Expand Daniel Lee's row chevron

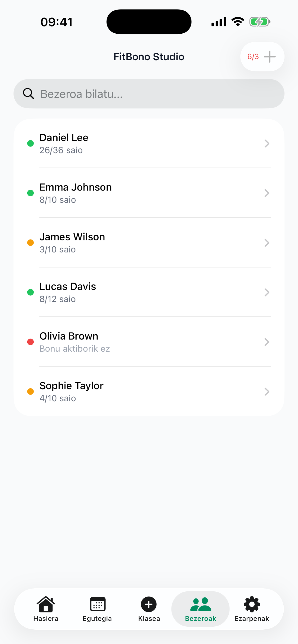tap(267, 143)
